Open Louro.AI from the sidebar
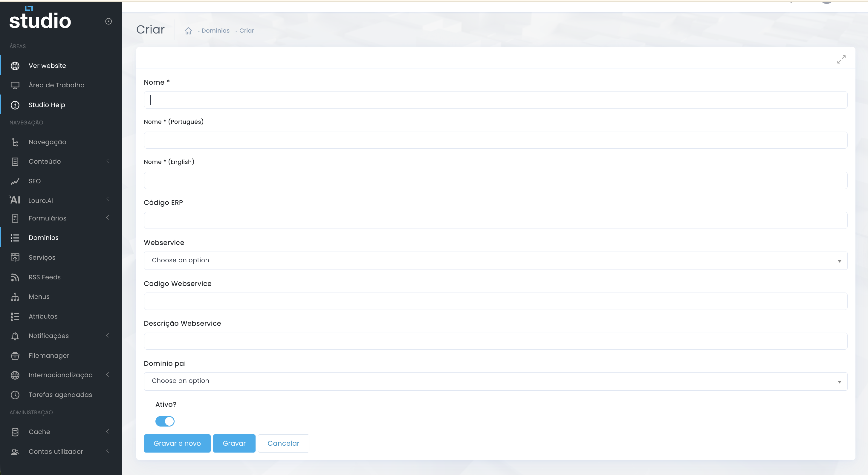868x475 pixels. pyautogui.click(x=40, y=200)
